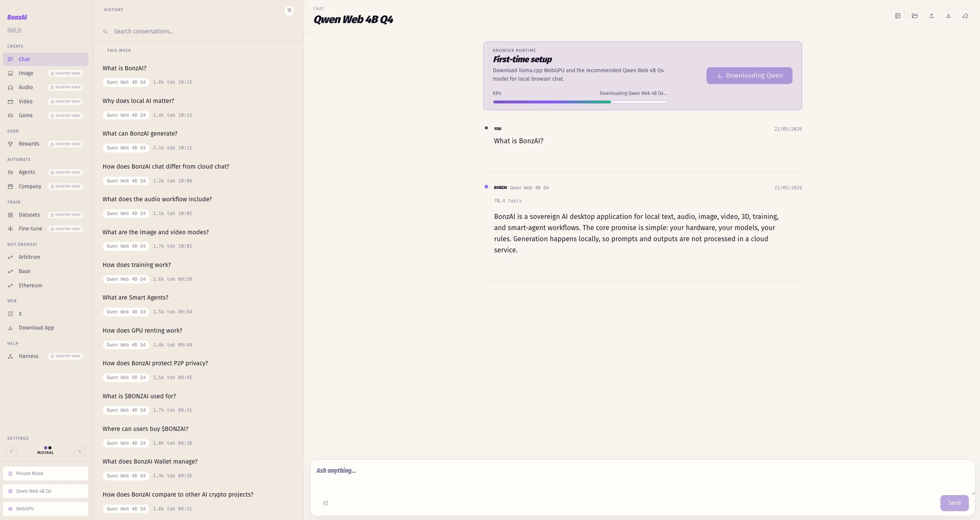Click the swap arrows icon beside Arbitrum

pos(10,257)
